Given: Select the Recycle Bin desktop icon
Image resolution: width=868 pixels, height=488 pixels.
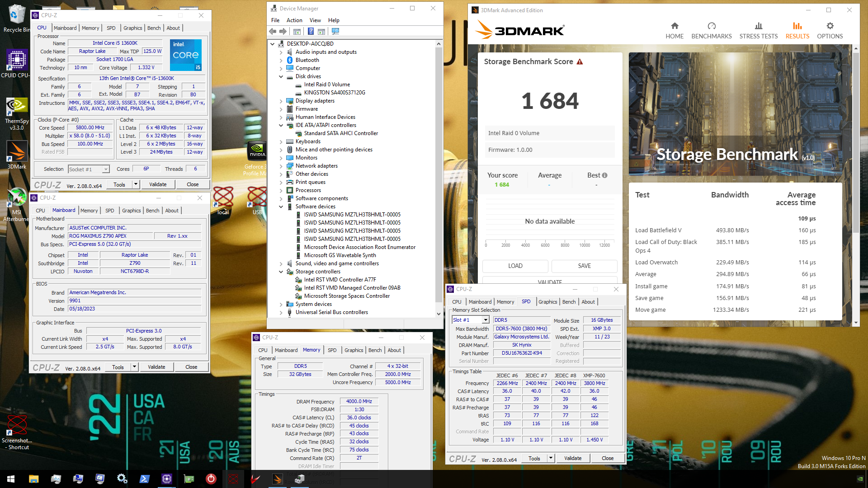Looking at the screenshot, I should click(17, 19).
